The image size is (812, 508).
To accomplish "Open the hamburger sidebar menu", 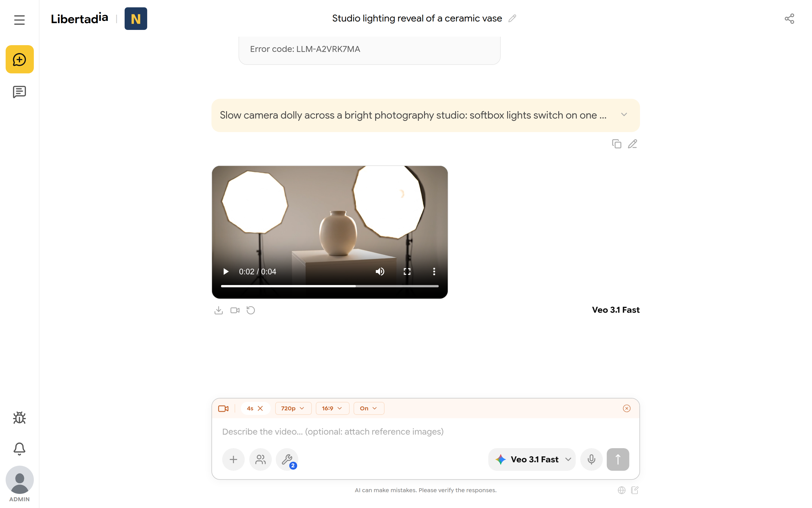I will 19,20.
